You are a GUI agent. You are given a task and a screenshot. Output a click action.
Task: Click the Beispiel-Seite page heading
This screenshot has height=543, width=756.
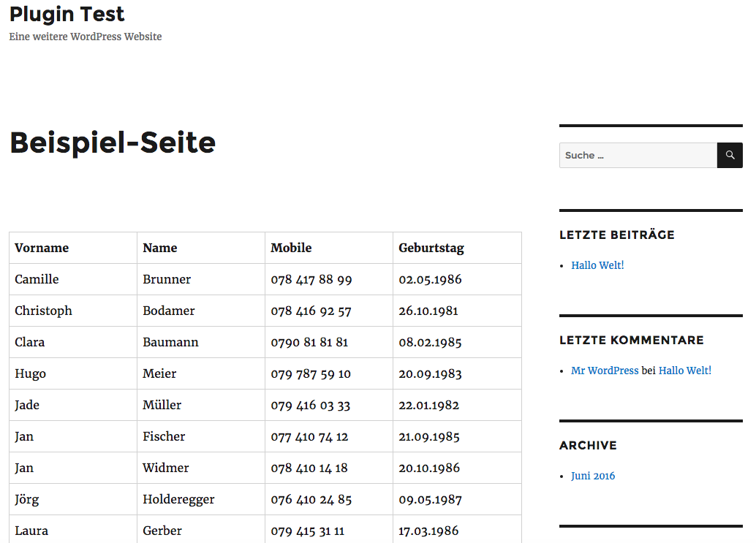click(113, 143)
